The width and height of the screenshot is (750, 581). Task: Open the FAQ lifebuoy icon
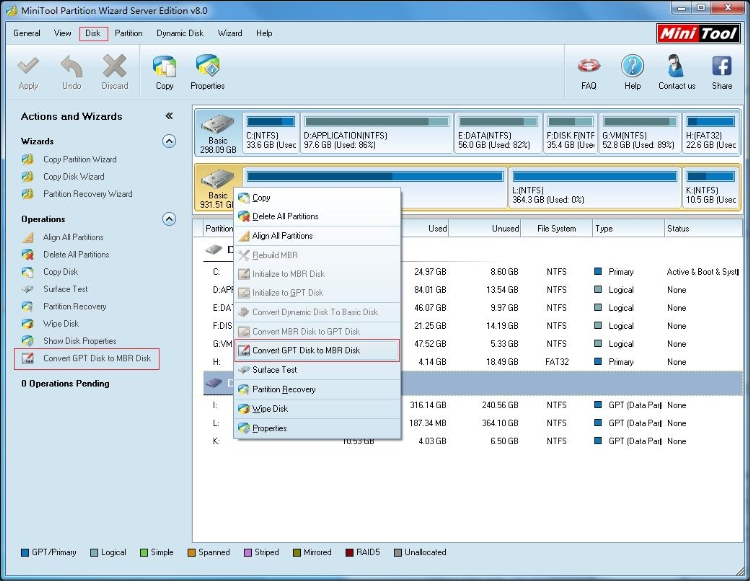click(589, 66)
